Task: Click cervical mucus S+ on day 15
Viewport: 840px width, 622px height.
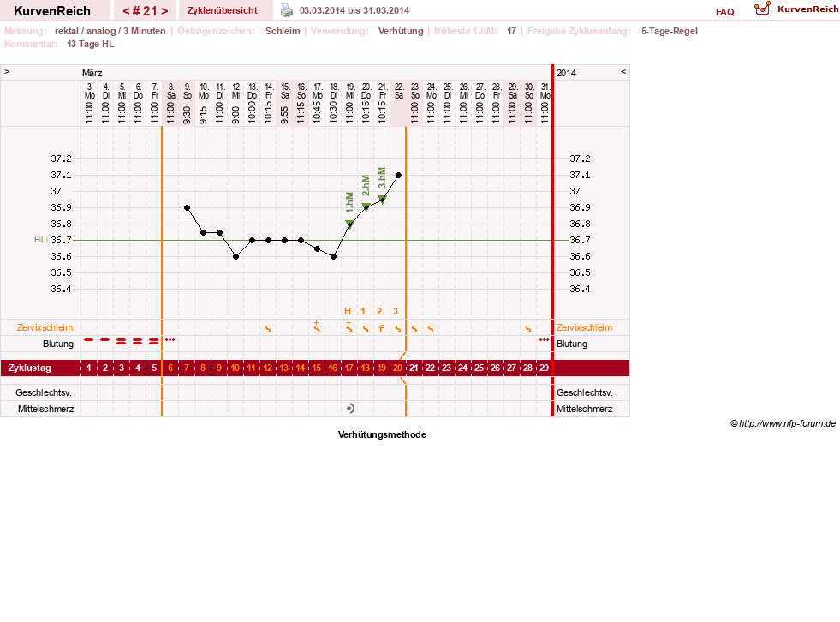Action: coord(317,327)
